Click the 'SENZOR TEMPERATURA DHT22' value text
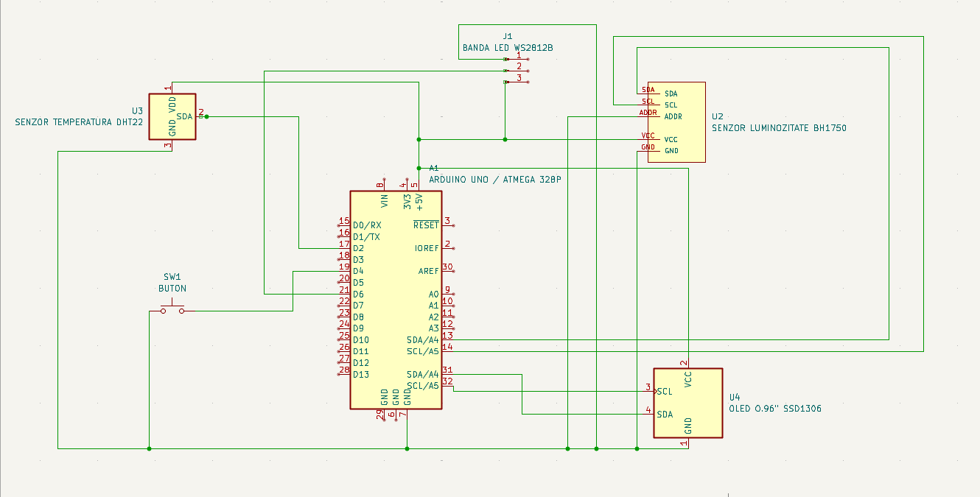 79,122
